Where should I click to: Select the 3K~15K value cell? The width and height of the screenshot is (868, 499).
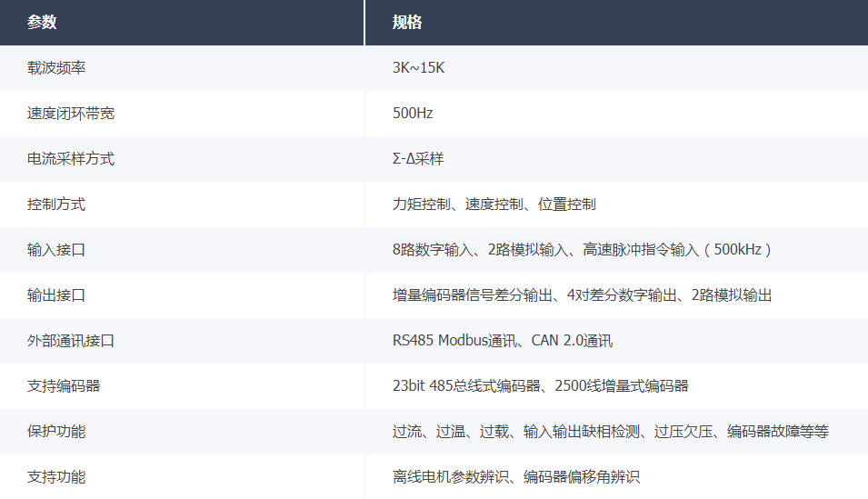coord(616,68)
